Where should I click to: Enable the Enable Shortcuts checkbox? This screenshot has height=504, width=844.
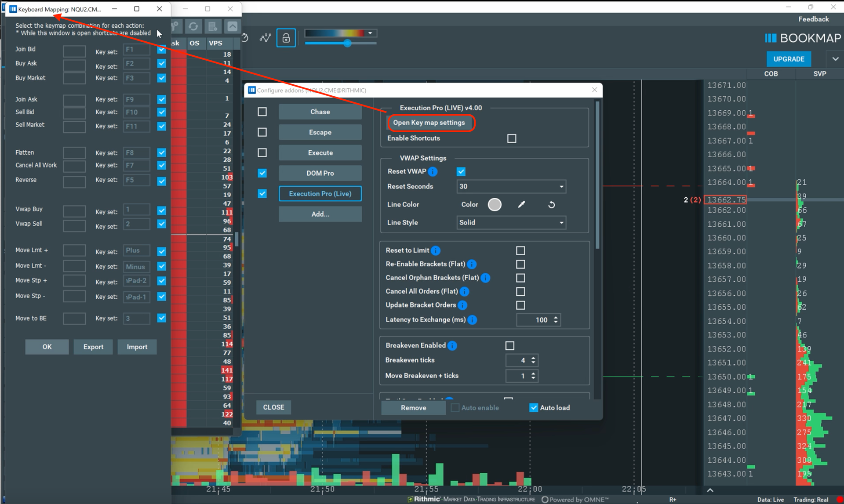click(512, 138)
